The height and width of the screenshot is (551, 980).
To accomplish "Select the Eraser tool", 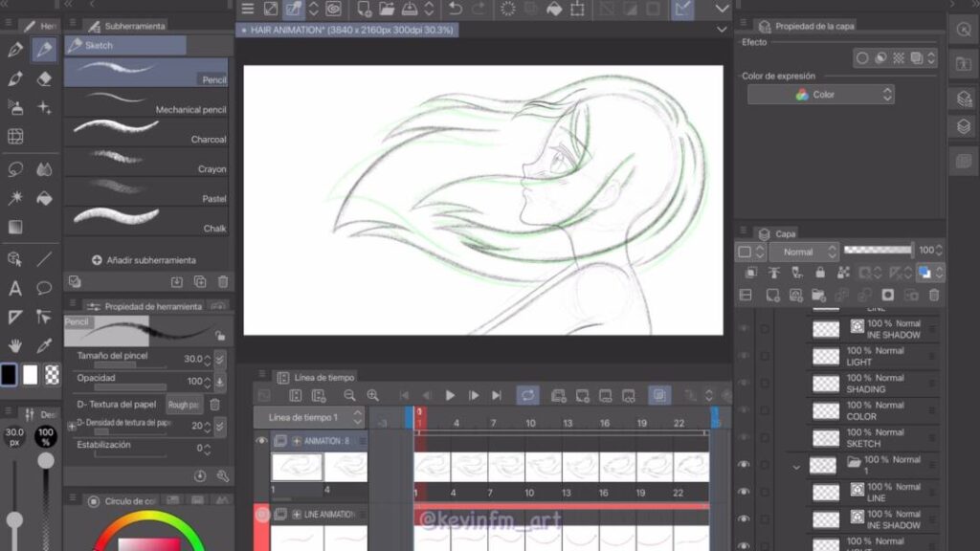I will tap(44, 78).
